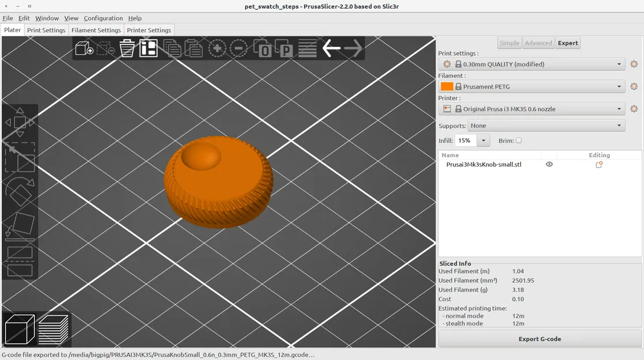Image resolution: width=644 pixels, height=360 pixels.
Task: Open the Edit menu
Action: click(24, 18)
